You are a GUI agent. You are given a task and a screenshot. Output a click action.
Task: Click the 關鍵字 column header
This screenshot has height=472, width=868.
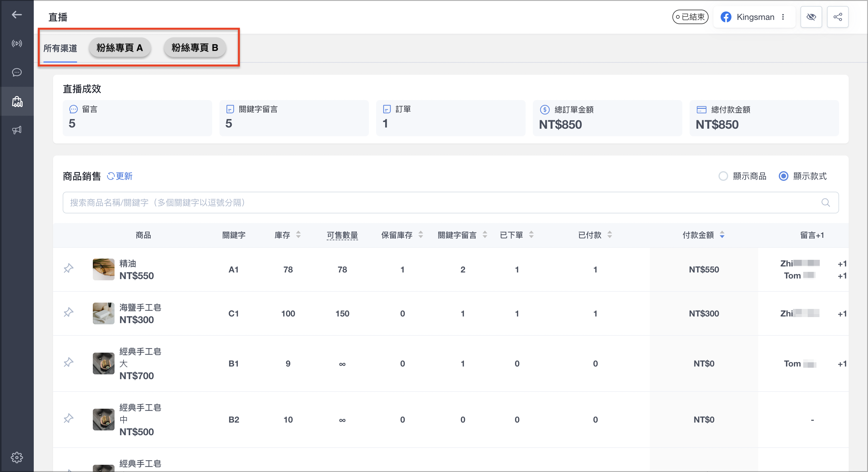234,235
